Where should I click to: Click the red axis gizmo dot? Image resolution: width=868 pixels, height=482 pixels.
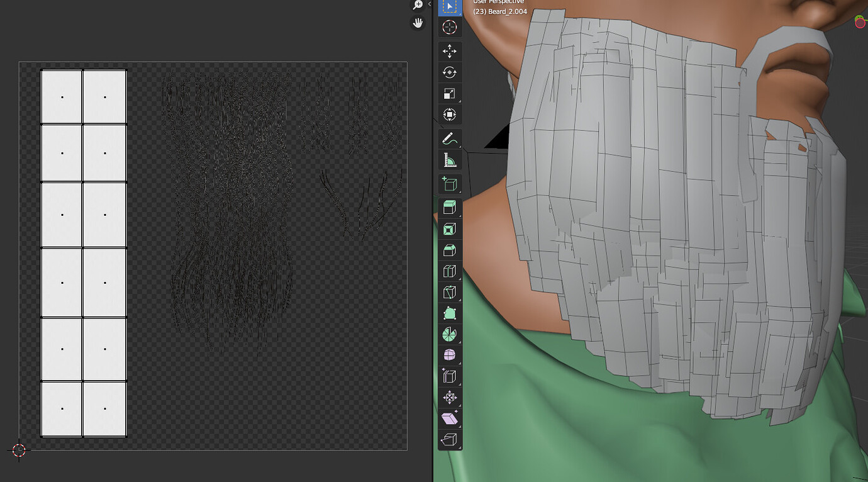point(860,22)
